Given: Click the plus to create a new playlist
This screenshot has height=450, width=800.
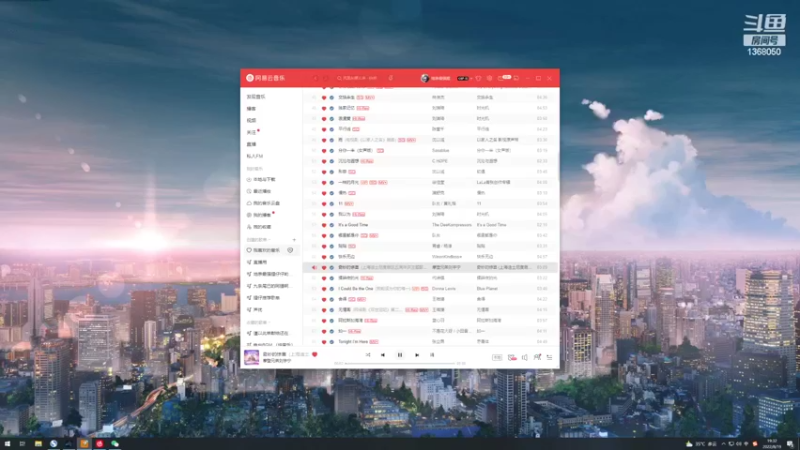Looking at the screenshot, I should click(x=294, y=239).
